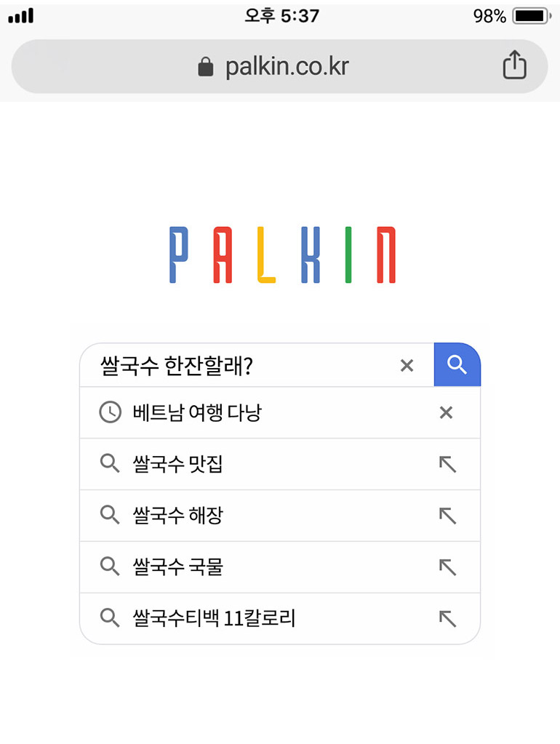Choose the 쌀국수 해장 suggestion

[178, 516]
